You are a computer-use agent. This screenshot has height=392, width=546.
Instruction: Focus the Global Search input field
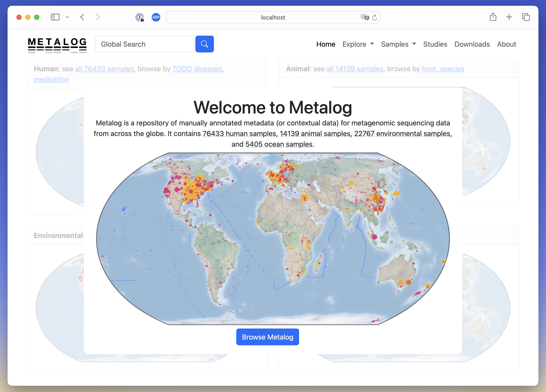(x=144, y=44)
